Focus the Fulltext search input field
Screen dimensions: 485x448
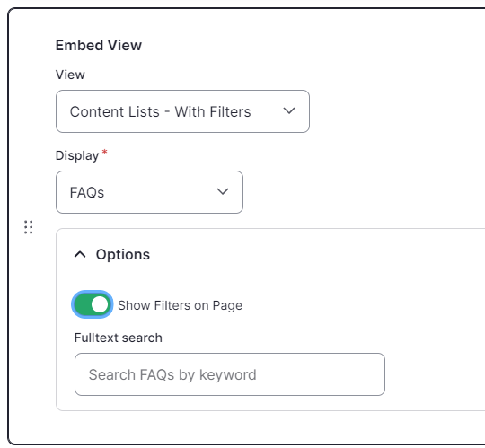click(230, 374)
